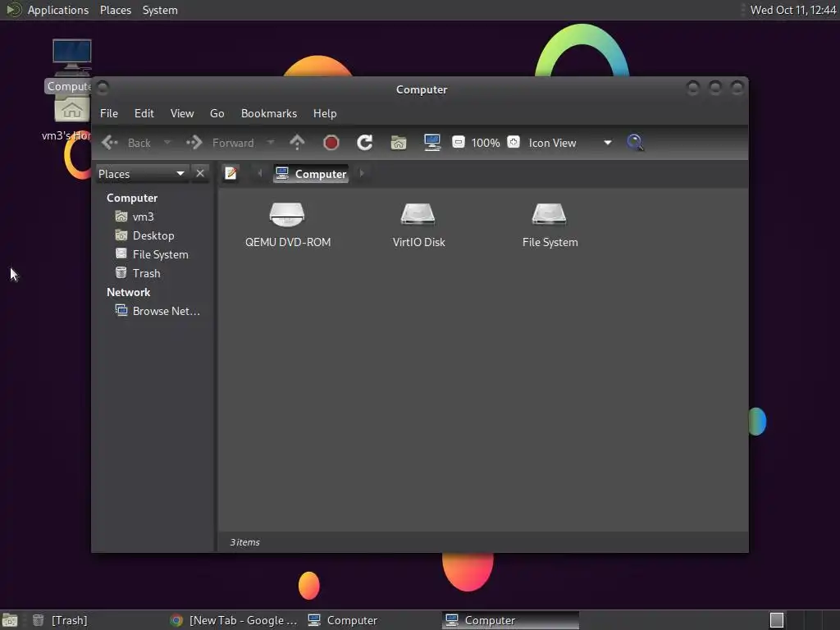840x630 pixels.
Task: Click the Network sidebar heading
Action: click(x=128, y=293)
